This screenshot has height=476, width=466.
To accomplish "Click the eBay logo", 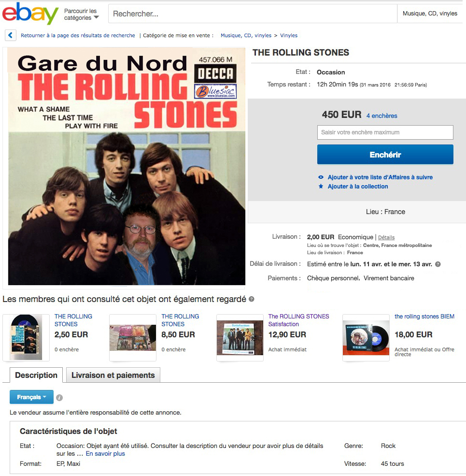I will pos(30,13).
